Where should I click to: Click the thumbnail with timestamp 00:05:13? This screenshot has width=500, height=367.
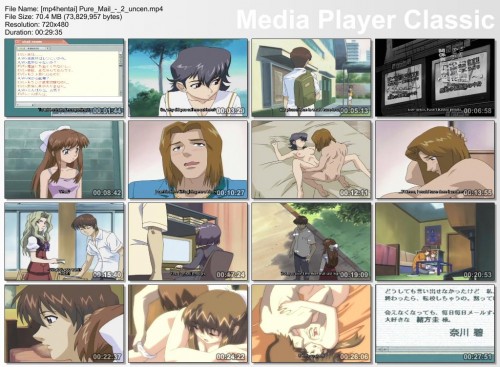pyautogui.click(x=311, y=78)
